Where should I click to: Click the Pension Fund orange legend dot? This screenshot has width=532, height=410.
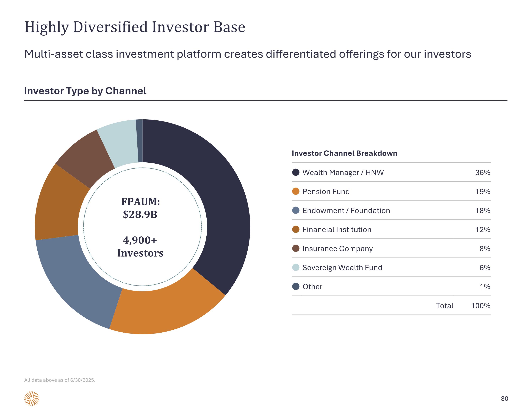click(295, 191)
